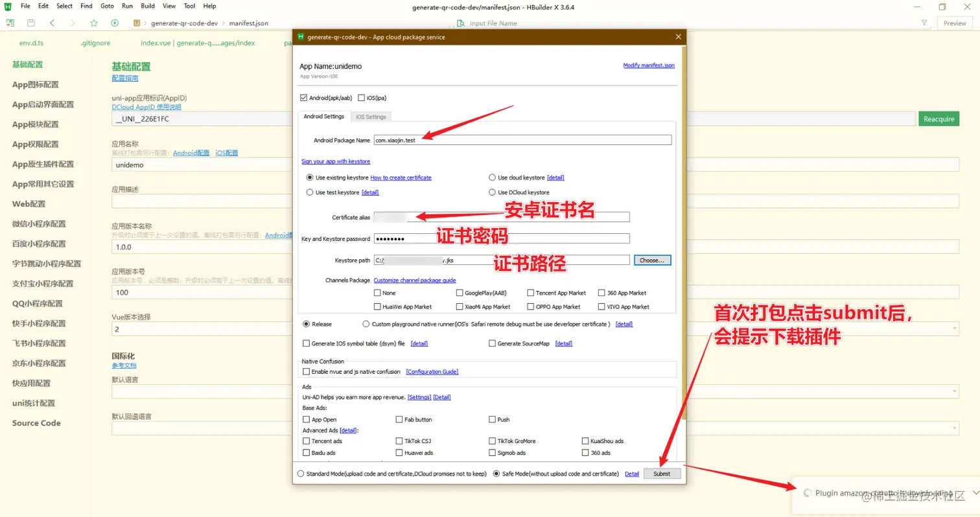Open the Tool menu
Screen dimensions: 980x517
click(189, 6)
